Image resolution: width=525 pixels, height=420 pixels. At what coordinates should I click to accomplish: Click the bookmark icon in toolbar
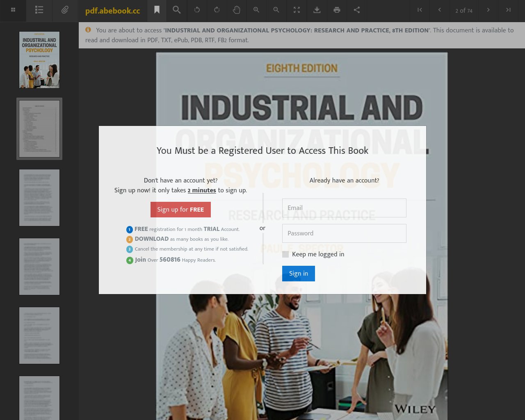click(157, 10)
